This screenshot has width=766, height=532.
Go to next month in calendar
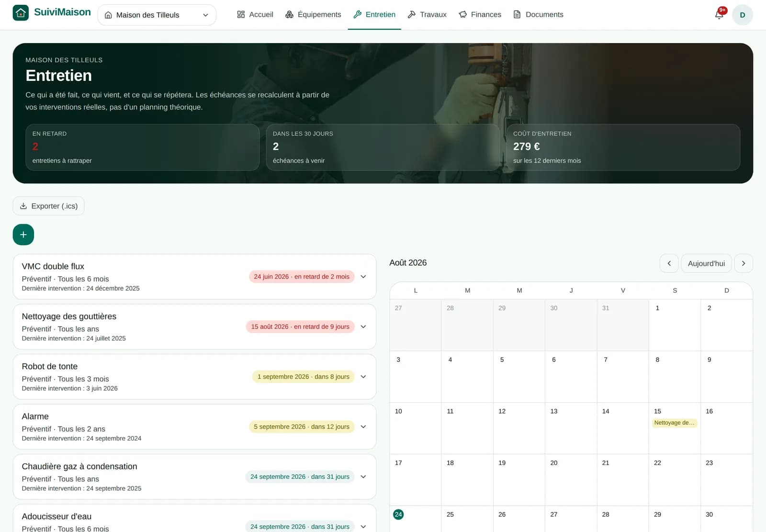click(x=743, y=263)
